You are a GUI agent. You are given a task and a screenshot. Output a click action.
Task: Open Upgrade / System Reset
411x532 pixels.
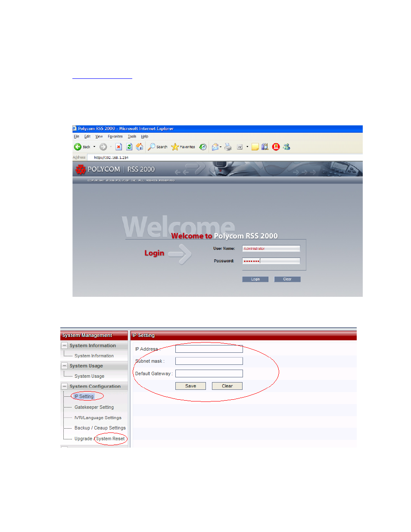(100, 439)
